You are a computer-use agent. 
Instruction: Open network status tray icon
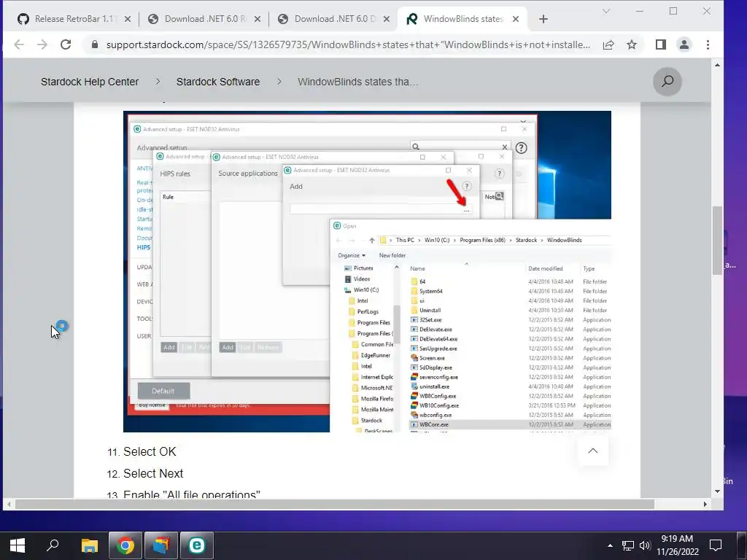pyautogui.click(x=628, y=545)
